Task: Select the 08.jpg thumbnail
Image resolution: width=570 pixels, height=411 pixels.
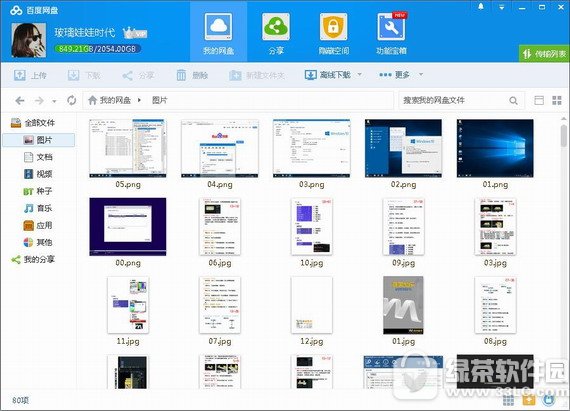Action: 495,305
